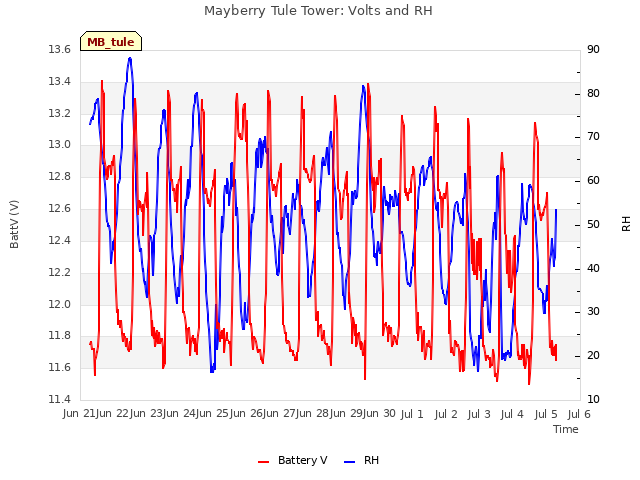Click the 30 right axis tick label
This screenshot has height=480, width=640.
593,312
